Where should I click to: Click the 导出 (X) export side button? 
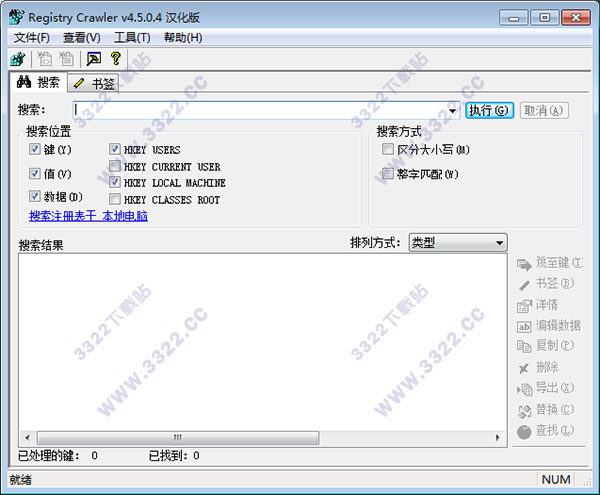pyautogui.click(x=546, y=388)
